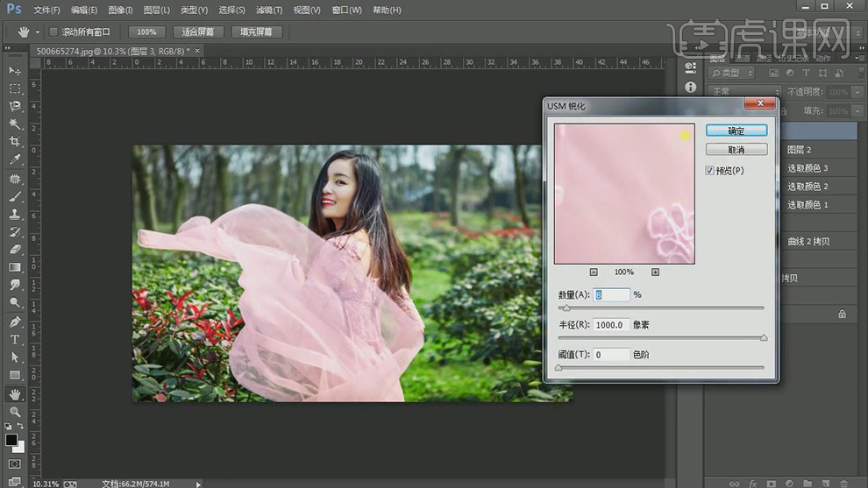Select the Eyedropper tool

point(15,160)
